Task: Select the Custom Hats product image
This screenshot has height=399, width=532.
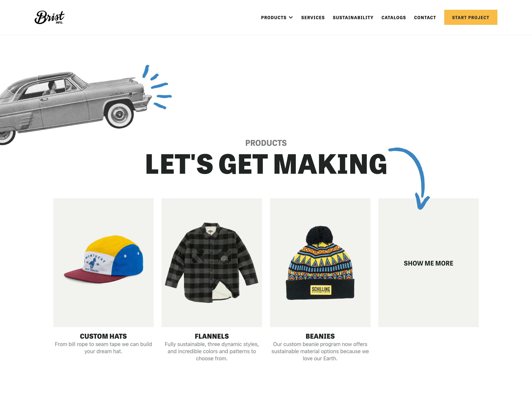Action: [103, 262]
